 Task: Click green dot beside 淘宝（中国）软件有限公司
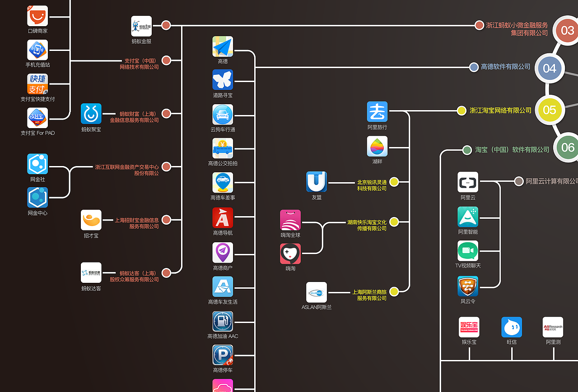click(467, 150)
